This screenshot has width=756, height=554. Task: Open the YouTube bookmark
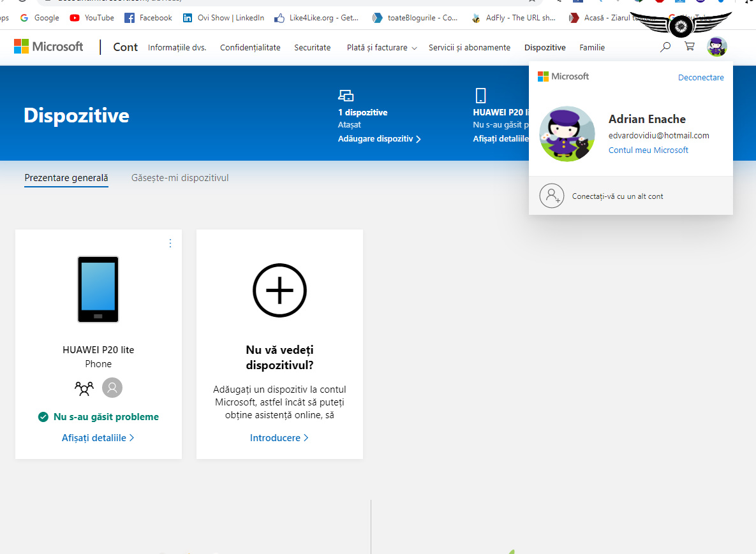(92, 18)
